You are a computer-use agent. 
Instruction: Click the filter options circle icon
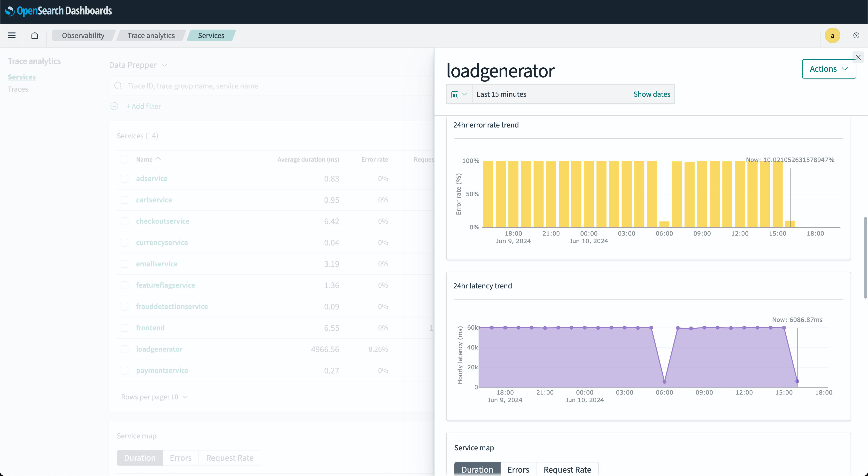tap(114, 106)
